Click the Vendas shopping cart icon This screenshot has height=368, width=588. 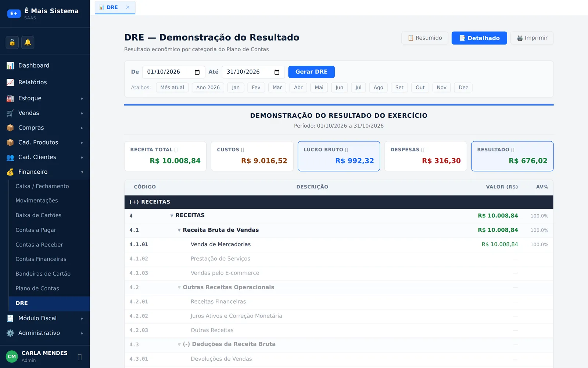click(x=10, y=113)
